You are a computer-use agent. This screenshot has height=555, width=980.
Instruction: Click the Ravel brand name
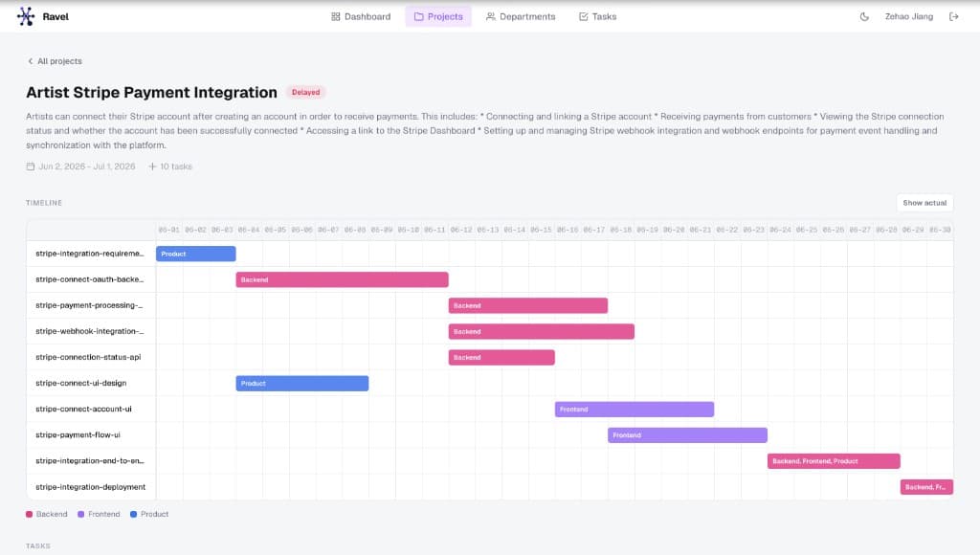coord(56,17)
